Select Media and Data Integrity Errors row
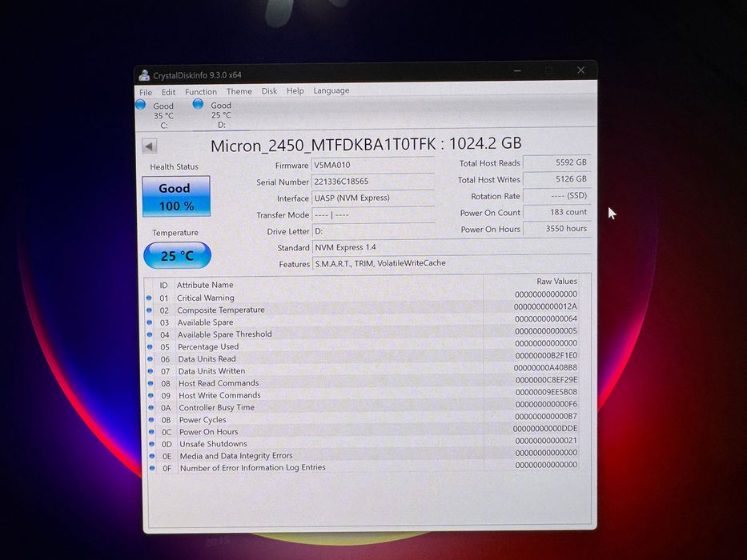 (362, 454)
